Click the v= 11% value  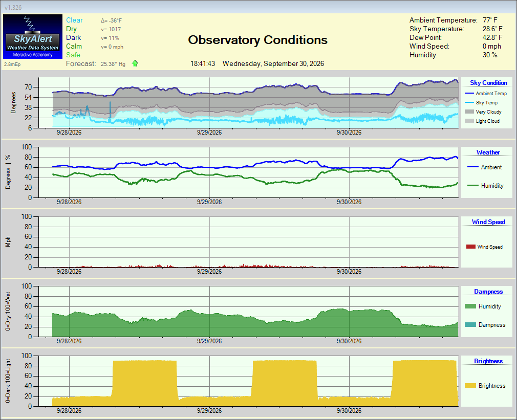(x=110, y=38)
